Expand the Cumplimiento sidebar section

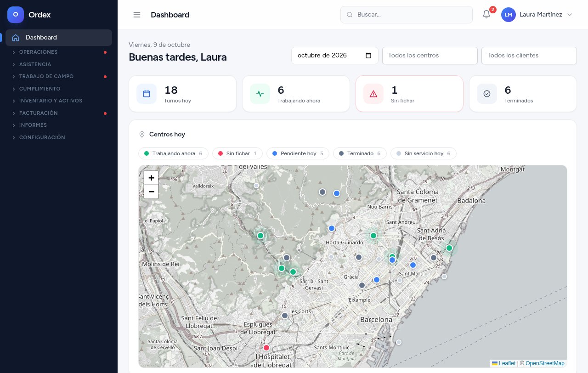pos(59,89)
